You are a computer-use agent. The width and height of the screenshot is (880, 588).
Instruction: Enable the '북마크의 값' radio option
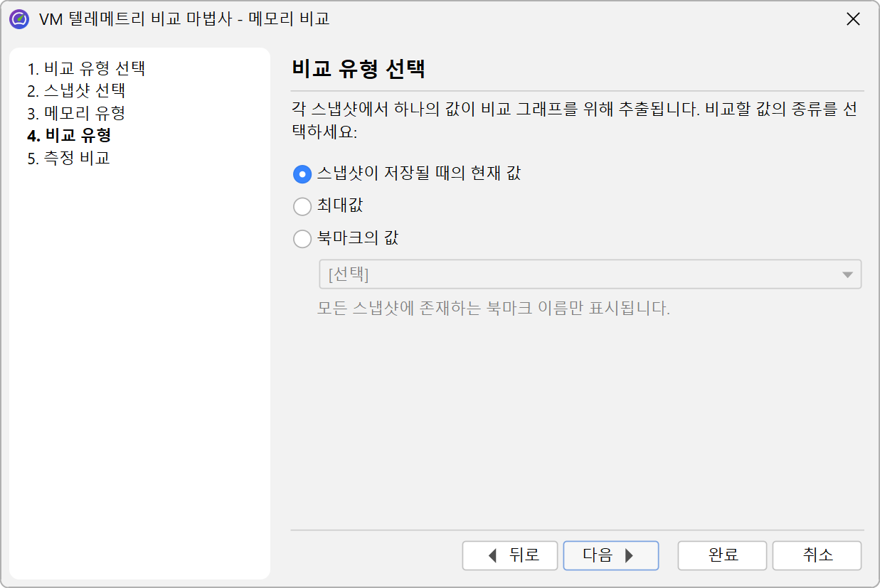tap(302, 239)
